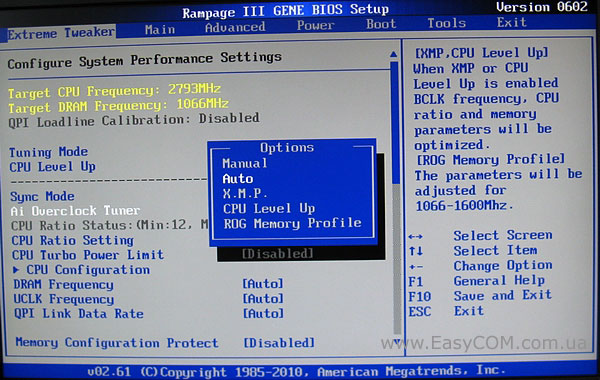
Task: Choose Manual in the Options popup
Action: pos(245,163)
